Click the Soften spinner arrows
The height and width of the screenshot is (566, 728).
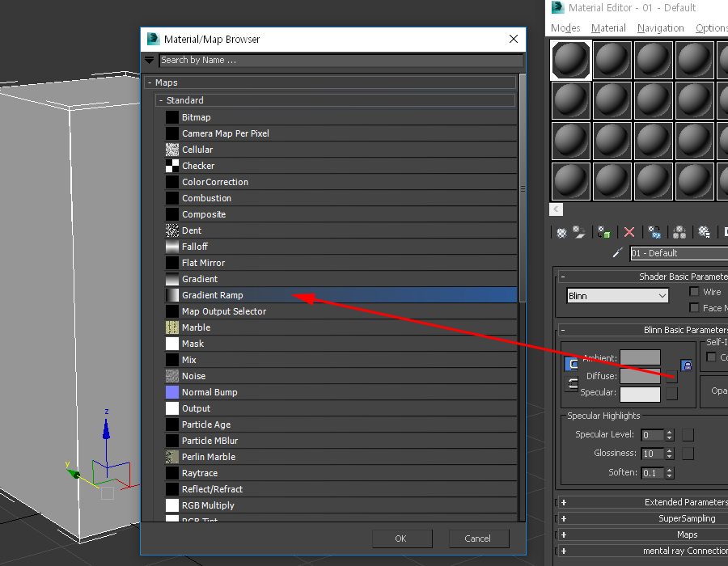(x=669, y=473)
